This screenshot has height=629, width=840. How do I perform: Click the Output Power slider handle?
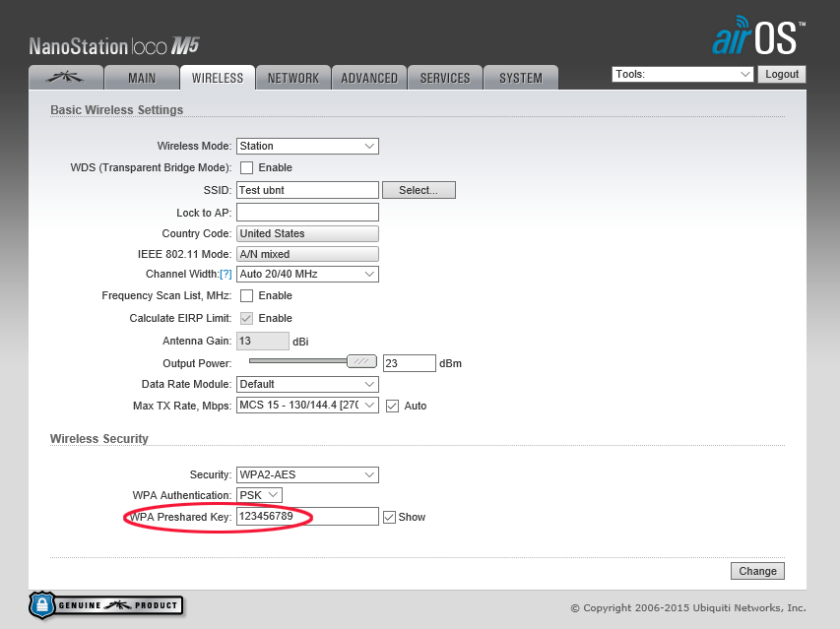point(361,361)
